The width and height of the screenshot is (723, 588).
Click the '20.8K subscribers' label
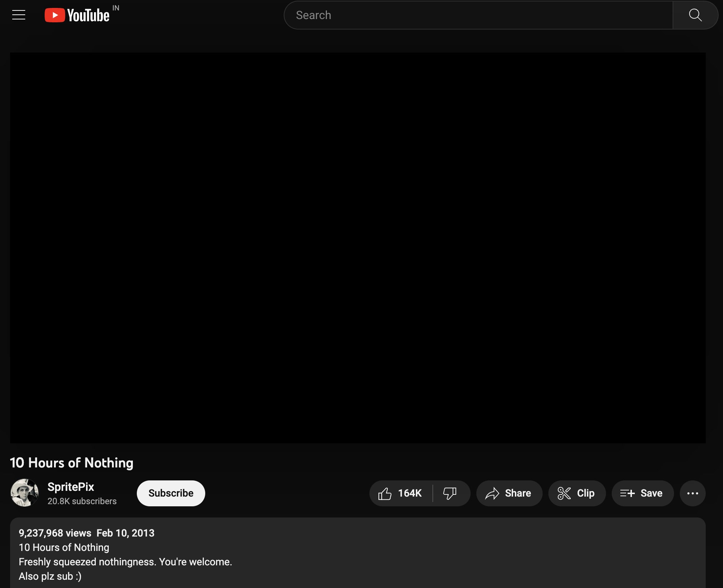(x=82, y=501)
